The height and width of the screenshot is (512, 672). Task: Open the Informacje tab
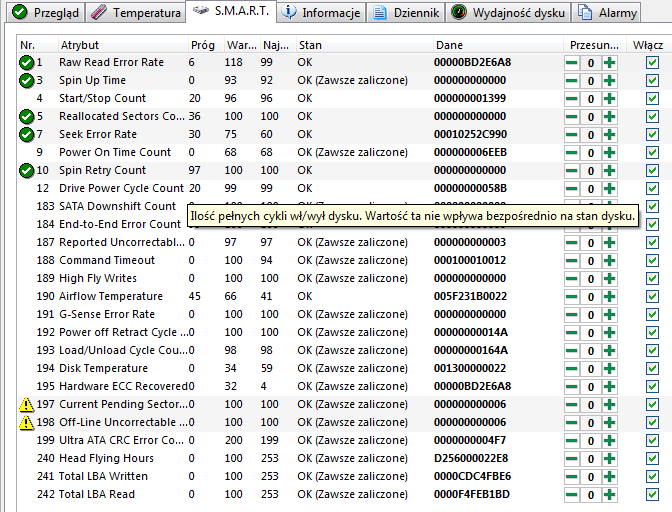(x=322, y=12)
